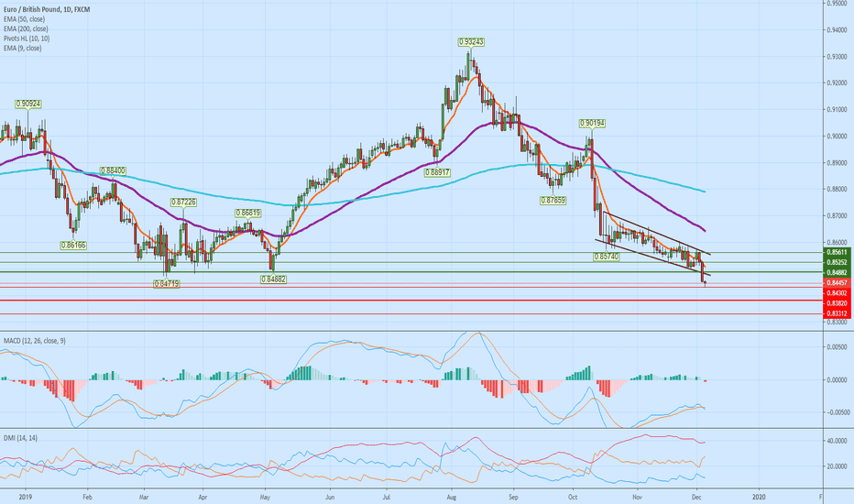This screenshot has height=504, width=854.
Task: Click the 2020 label on the time axis
Action: (758, 494)
